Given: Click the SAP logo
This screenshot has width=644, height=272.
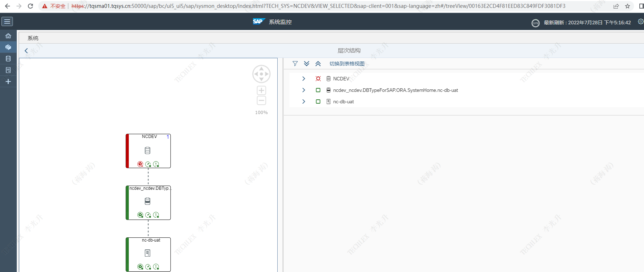Looking at the screenshot, I should pyautogui.click(x=258, y=21).
